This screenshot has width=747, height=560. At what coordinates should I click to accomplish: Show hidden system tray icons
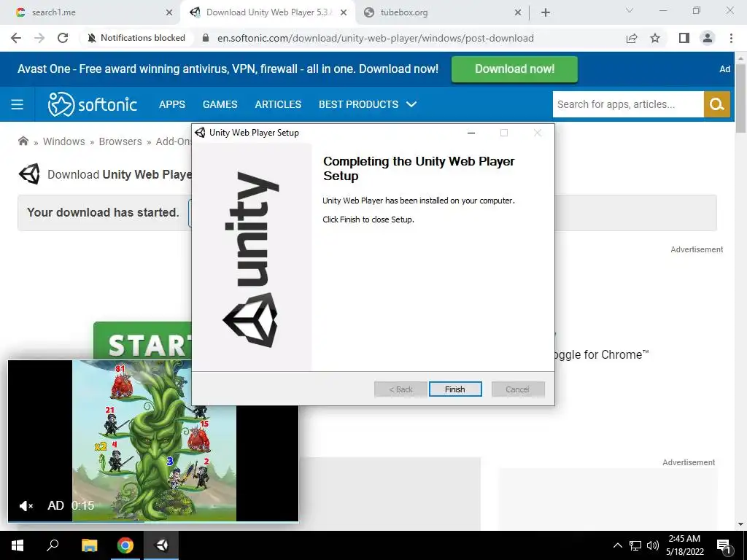617,545
